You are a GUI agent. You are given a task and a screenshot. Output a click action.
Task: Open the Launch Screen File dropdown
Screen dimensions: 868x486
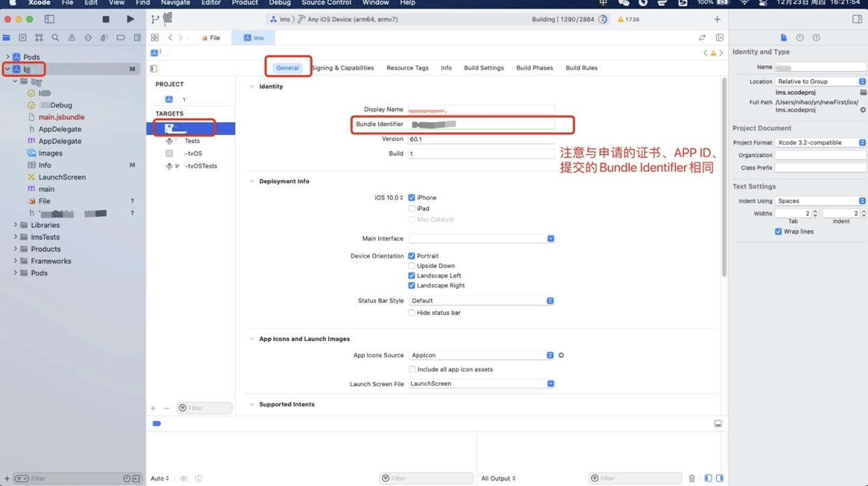point(481,384)
